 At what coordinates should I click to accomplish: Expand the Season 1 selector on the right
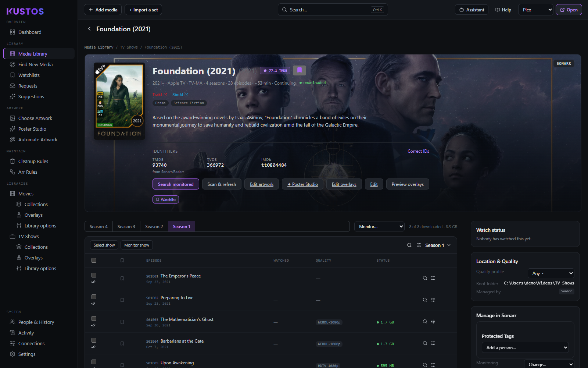tap(438, 245)
